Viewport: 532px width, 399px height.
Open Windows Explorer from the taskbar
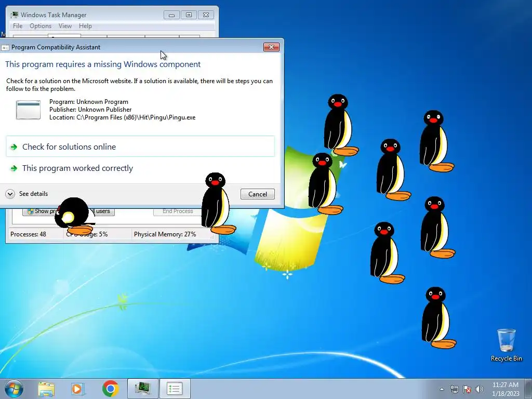click(x=46, y=389)
